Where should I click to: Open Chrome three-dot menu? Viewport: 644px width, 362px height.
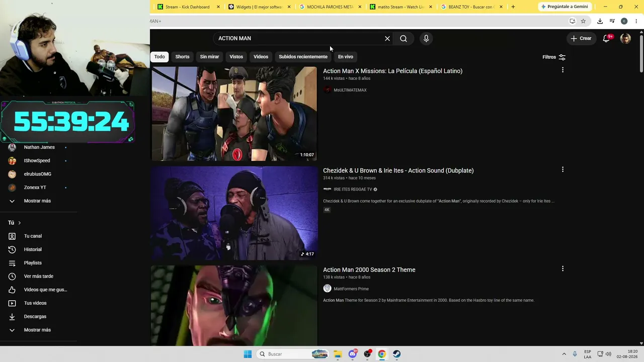point(636,21)
